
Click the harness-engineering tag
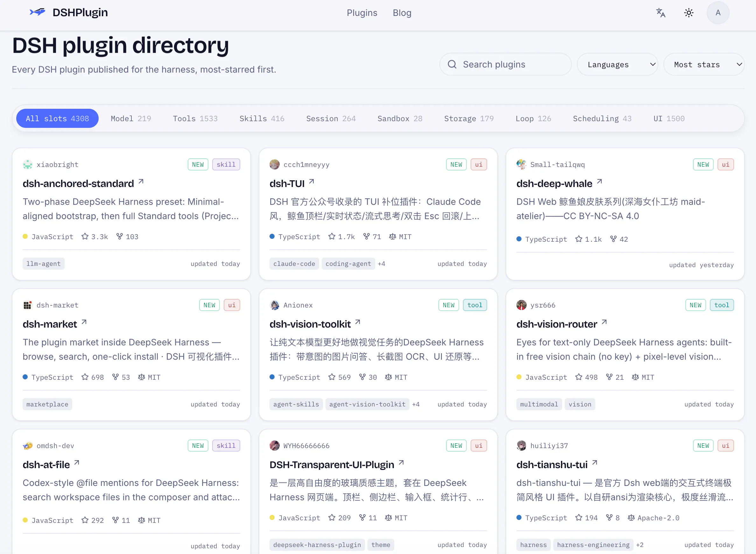tap(593, 544)
